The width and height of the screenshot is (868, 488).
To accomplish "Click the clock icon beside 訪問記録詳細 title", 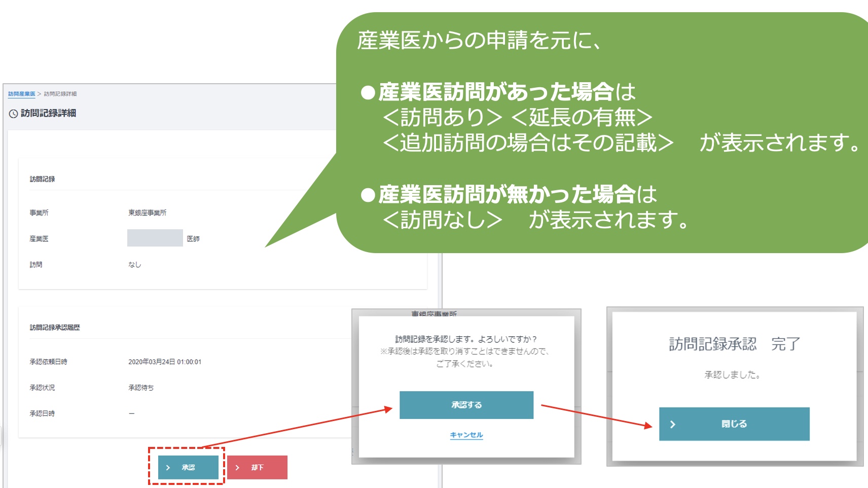I will click(13, 114).
